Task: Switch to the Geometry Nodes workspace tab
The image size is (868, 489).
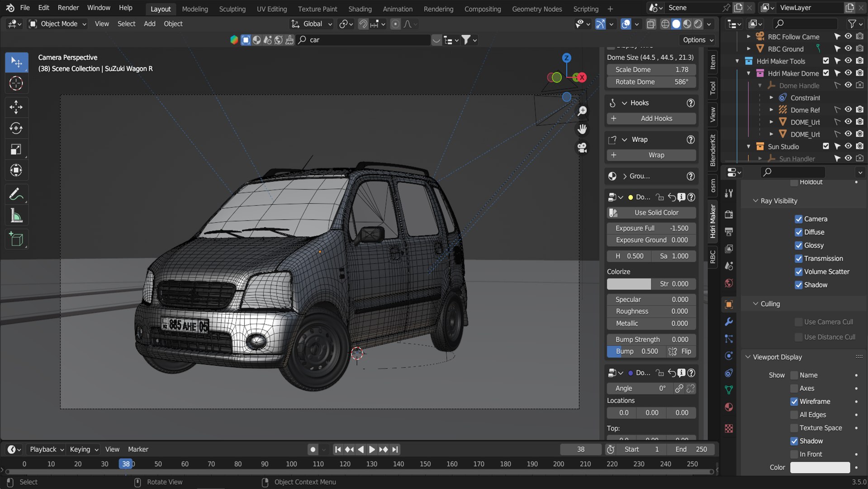Action: click(x=537, y=9)
